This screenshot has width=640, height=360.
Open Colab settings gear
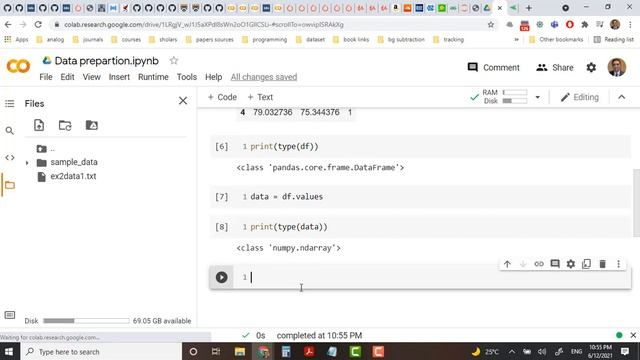591,67
